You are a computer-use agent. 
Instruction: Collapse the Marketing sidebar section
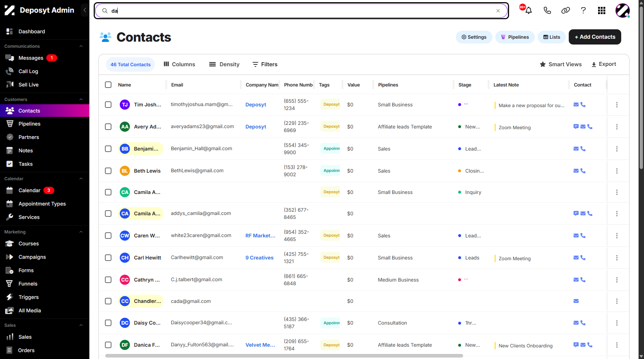point(81,232)
